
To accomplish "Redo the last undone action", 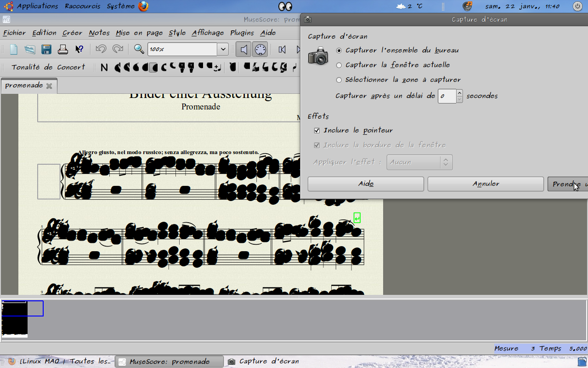I will (x=118, y=49).
